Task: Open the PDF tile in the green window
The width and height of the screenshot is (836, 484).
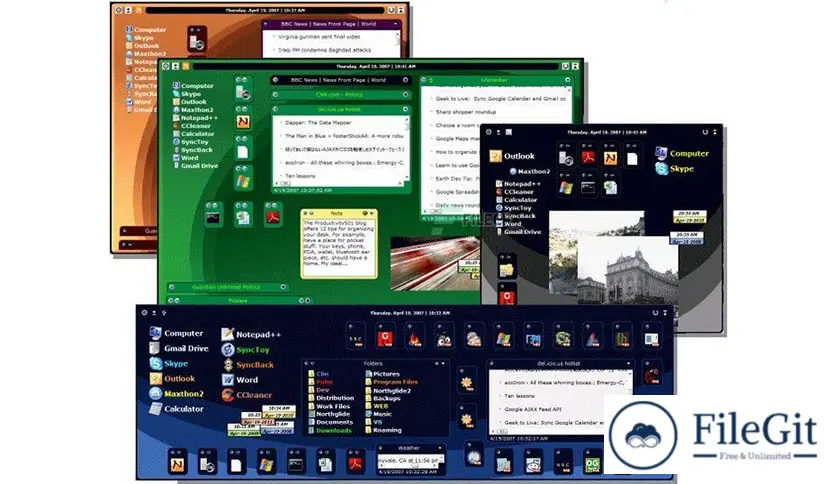Action: pos(273,215)
